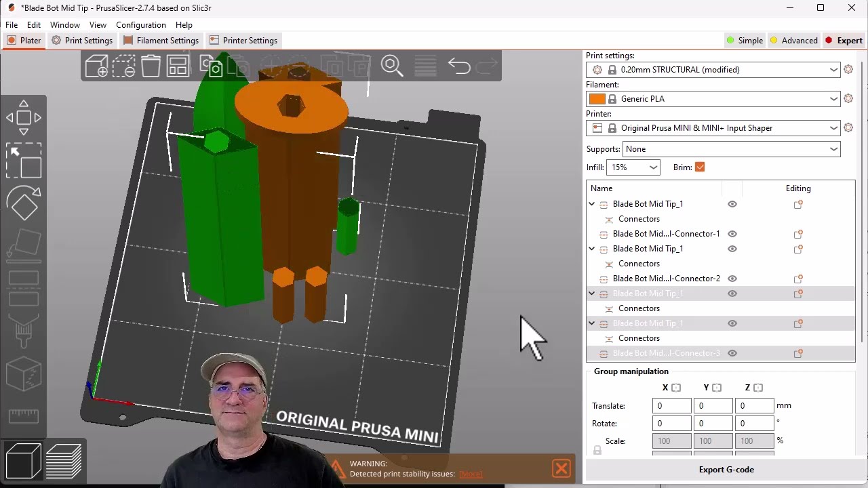This screenshot has width=868, height=488.
Task: Open the Printer preset dropdown
Action: tap(713, 127)
